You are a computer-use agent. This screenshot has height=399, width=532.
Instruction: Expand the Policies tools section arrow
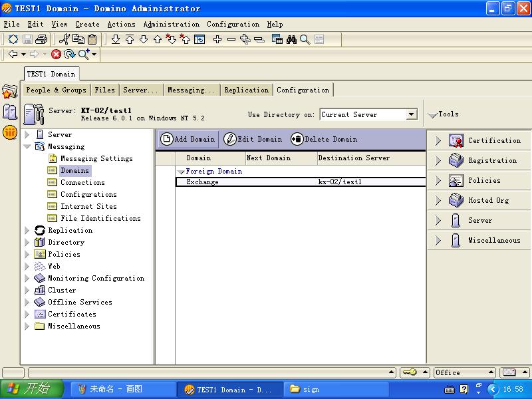click(438, 180)
